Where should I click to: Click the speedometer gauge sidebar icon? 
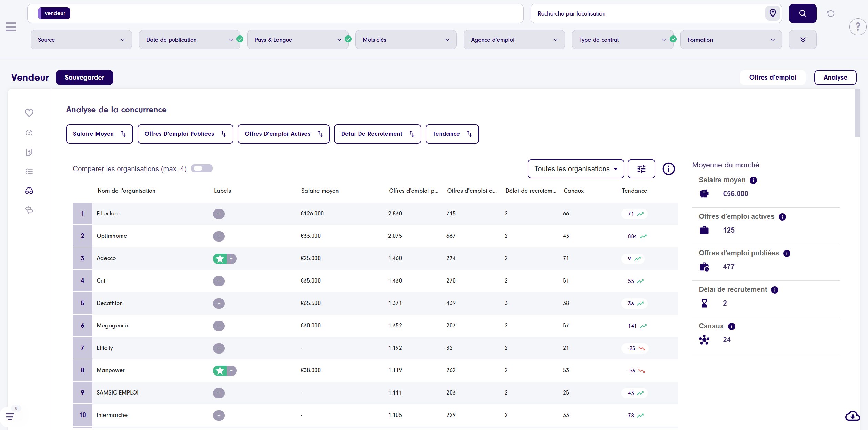pos(29,133)
